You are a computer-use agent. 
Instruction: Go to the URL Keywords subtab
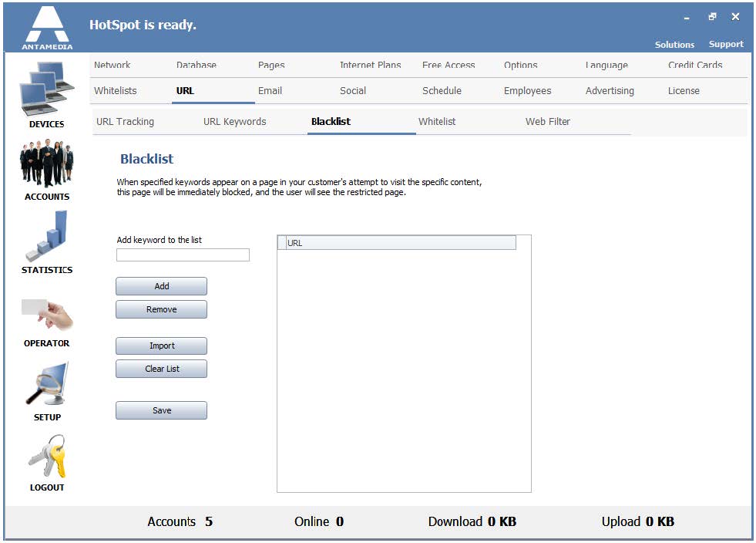click(235, 122)
